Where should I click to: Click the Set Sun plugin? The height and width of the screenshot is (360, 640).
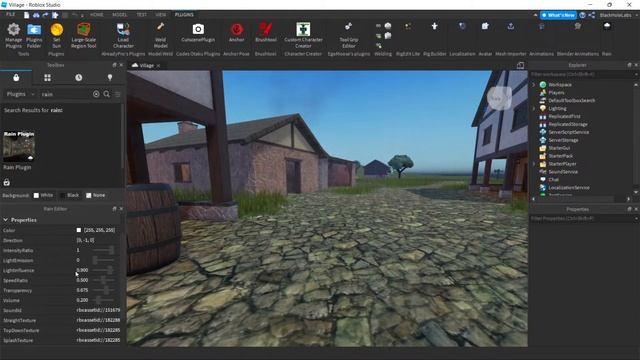pos(57,35)
